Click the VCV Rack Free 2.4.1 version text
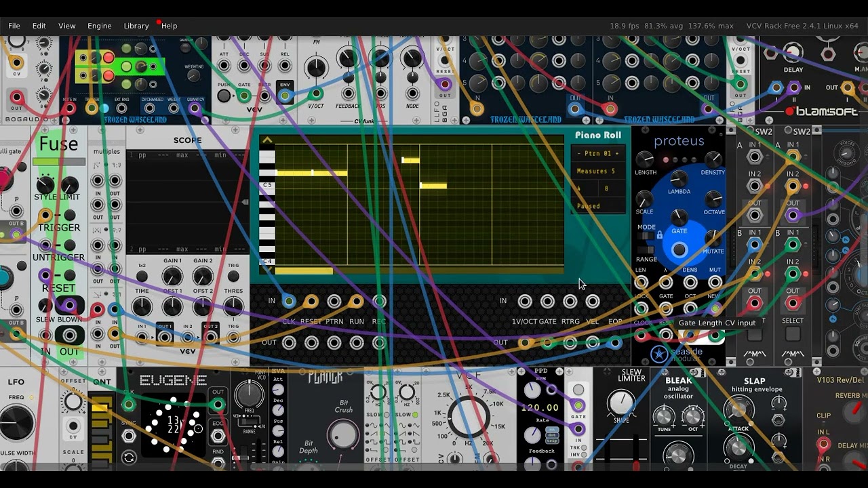Image resolution: width=868 pixels, height=488 pixels. pos(802,26)
